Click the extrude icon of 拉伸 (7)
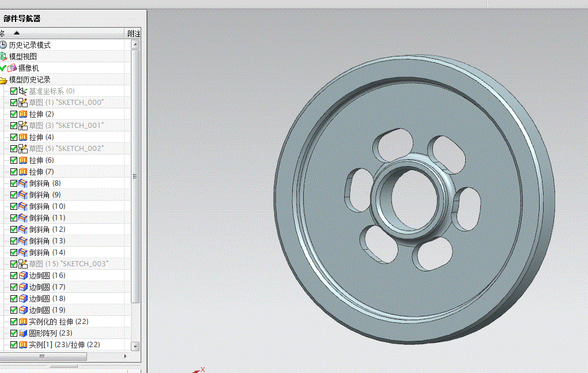This screenshot has width=588, height=373. [23, 172]
